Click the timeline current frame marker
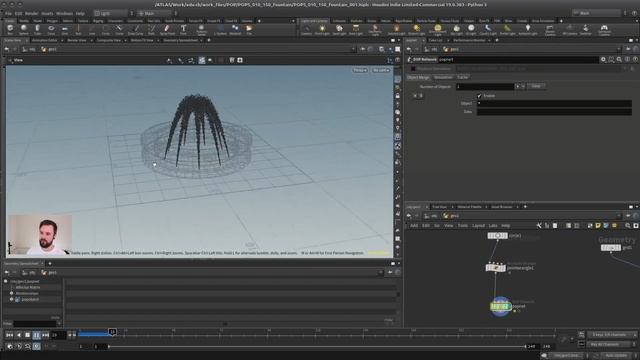This screenshot has height=360, width=640. coord(112,332)
